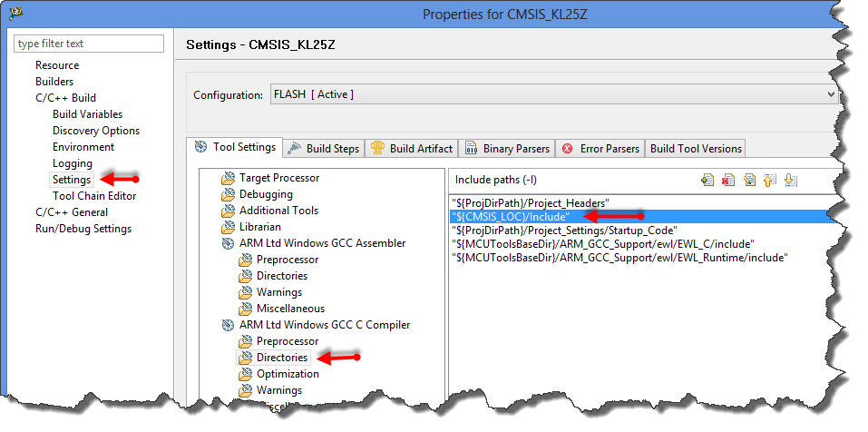868x432 pixels.
Task: Click the type filter text field
Action: click(89, 44)
